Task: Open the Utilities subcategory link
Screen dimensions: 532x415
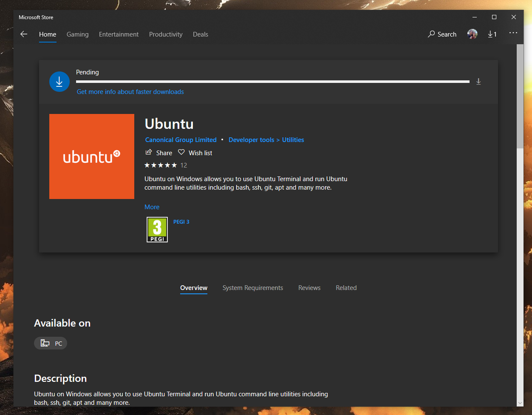Action: [293, 140]
